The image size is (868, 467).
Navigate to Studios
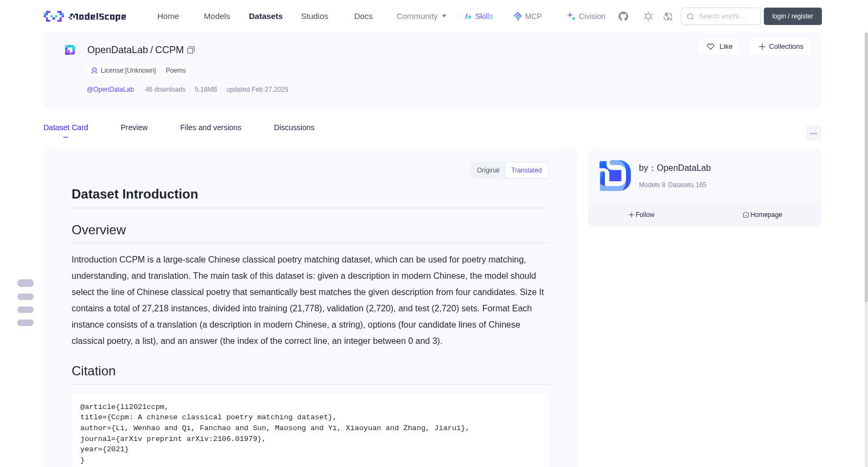tap(315, 16)
